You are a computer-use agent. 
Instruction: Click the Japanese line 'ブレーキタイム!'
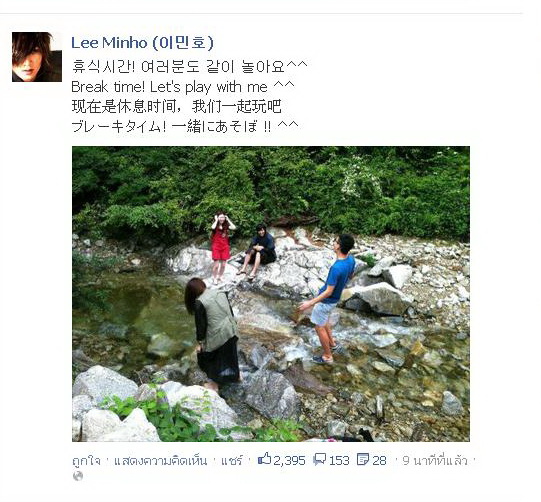coord(185,126)
